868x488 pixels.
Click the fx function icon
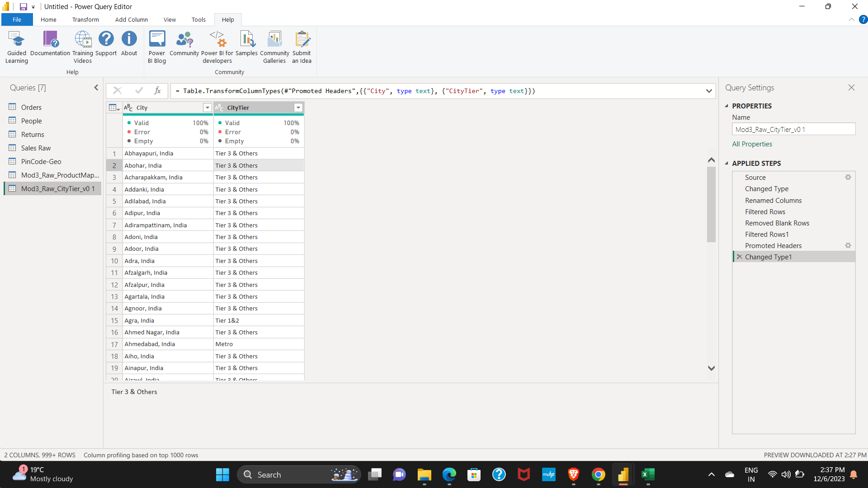pyautogui.click(x=157, y=91)
